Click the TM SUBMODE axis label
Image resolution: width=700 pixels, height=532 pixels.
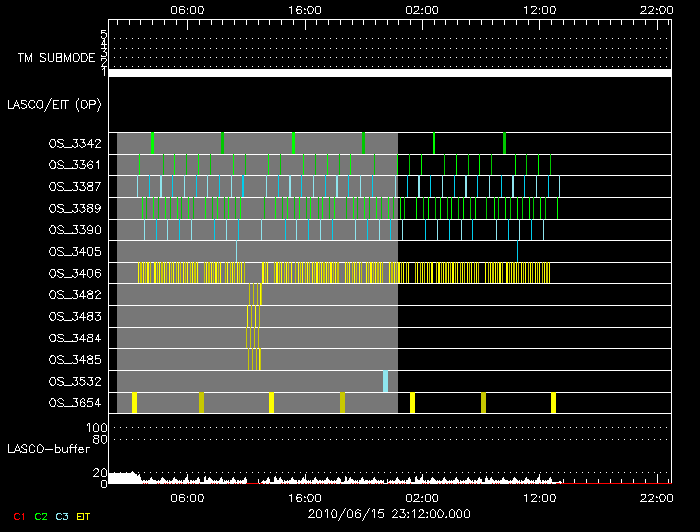click(x=56, y=58)
